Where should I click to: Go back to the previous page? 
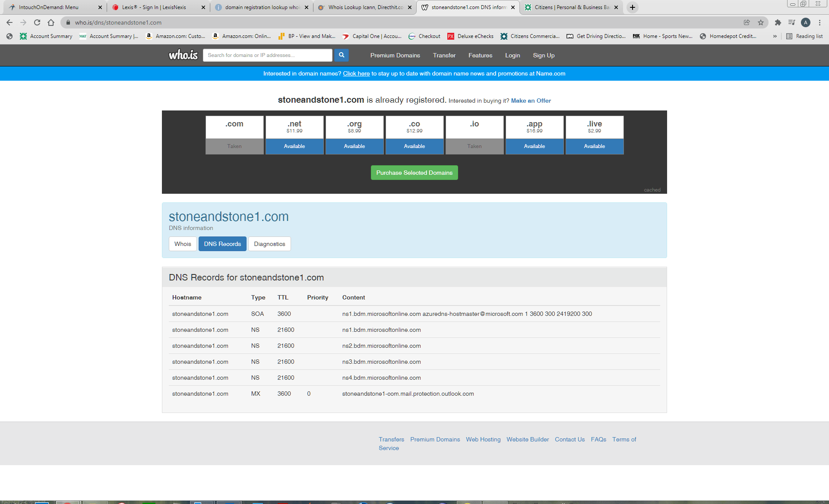pos(9,22)
